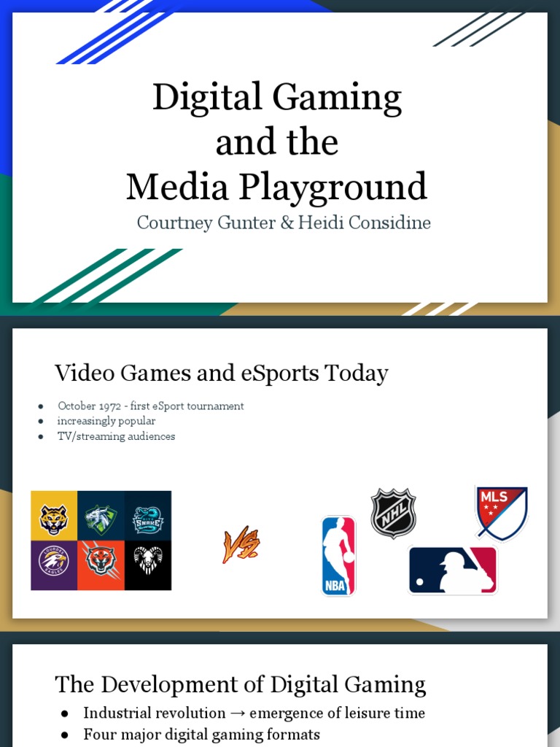Click heading The Development of Digital Gaming
This screenshot has height=747, width=560.
point(241,684)
